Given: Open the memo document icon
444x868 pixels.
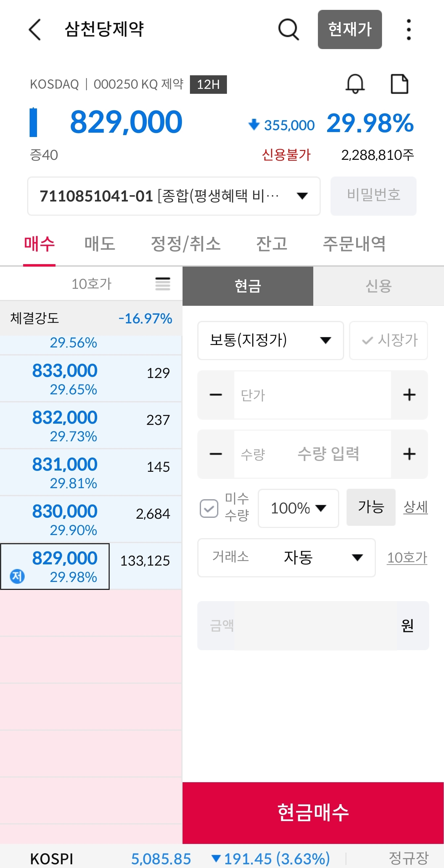Looking at the screenshot, I should coord(399,84).
